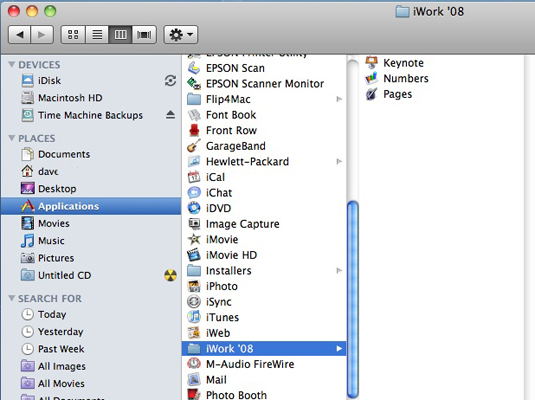Screen dimensions: 535x400
Task: Switch to icon view
Action: 73,34
